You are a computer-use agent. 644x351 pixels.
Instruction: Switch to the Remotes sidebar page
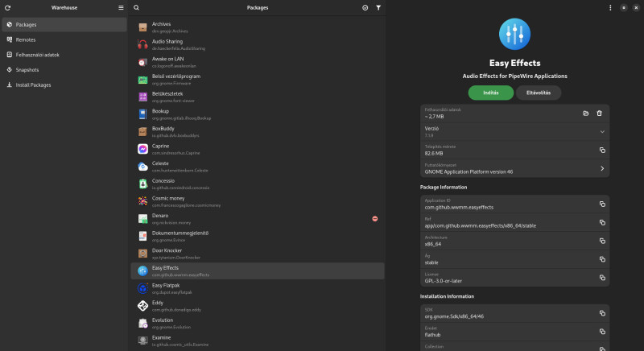64,39
